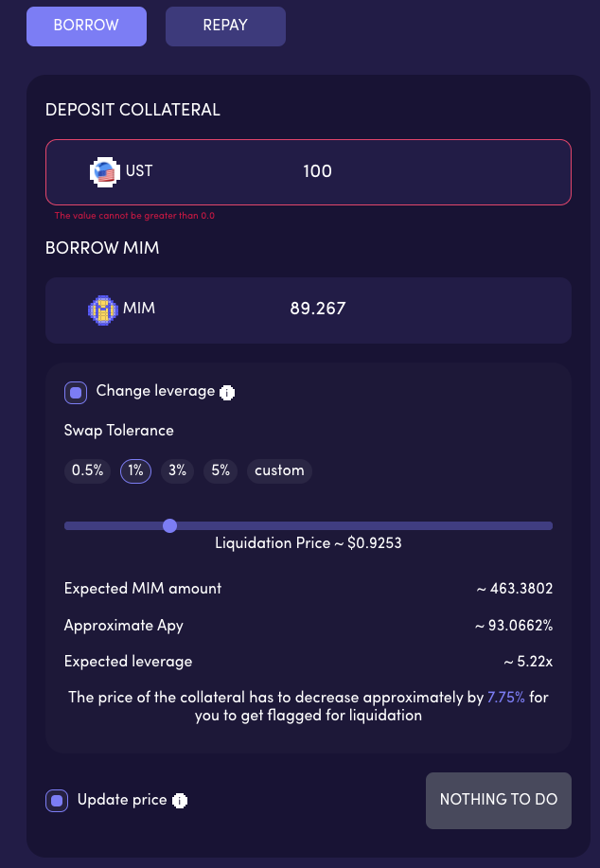Click the UST token icon
The height and width of the screenshot is (868, 600).
pos(103,172)
